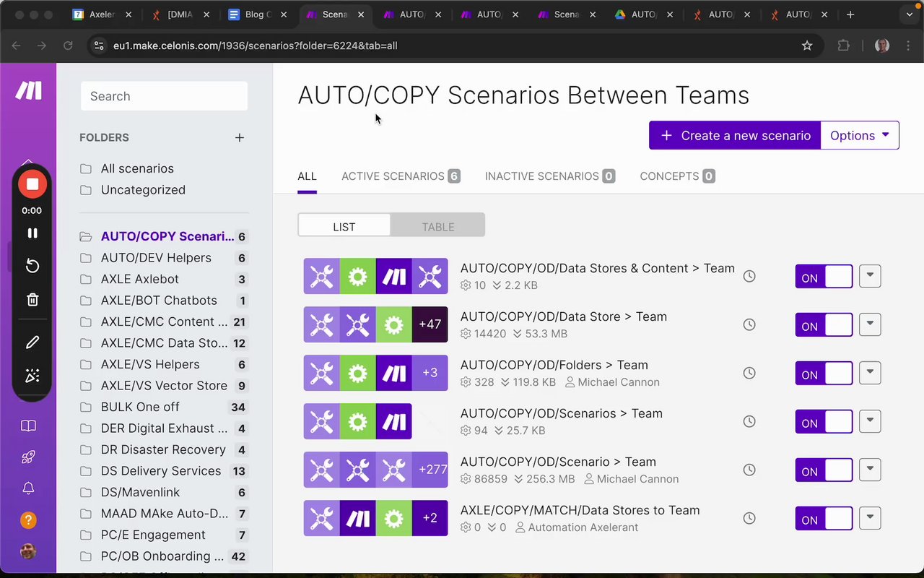Turn off AUTO/COPY/OD/Scenarios > Team scenario

[824, 421]
